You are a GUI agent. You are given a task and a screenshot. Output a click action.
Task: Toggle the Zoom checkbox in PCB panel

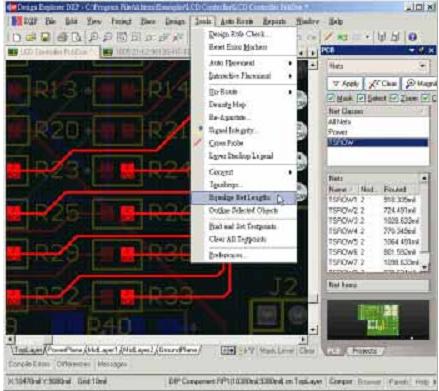coord(394,98)
